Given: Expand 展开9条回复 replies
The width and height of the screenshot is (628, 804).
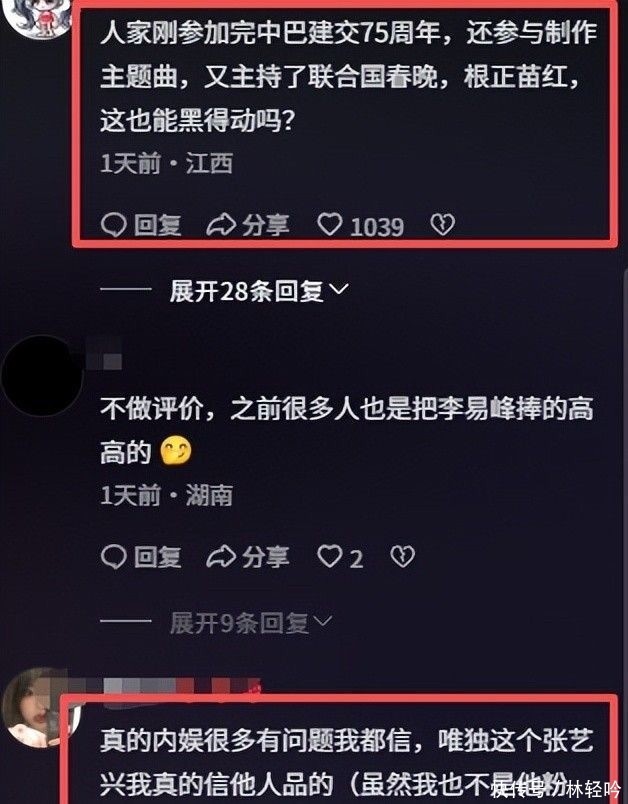Looking at the screenshot, I should click(251, 623).
